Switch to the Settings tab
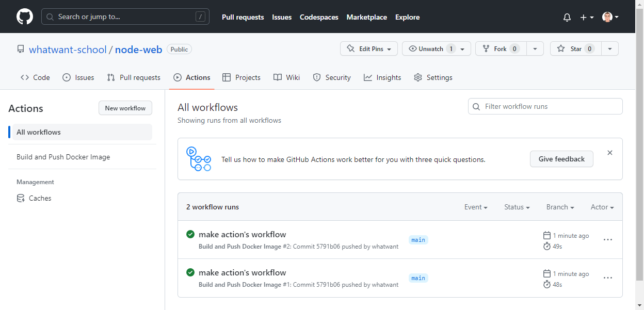Image resolution: width=644 pixels, height=310 pixels. tap(433, 77)
